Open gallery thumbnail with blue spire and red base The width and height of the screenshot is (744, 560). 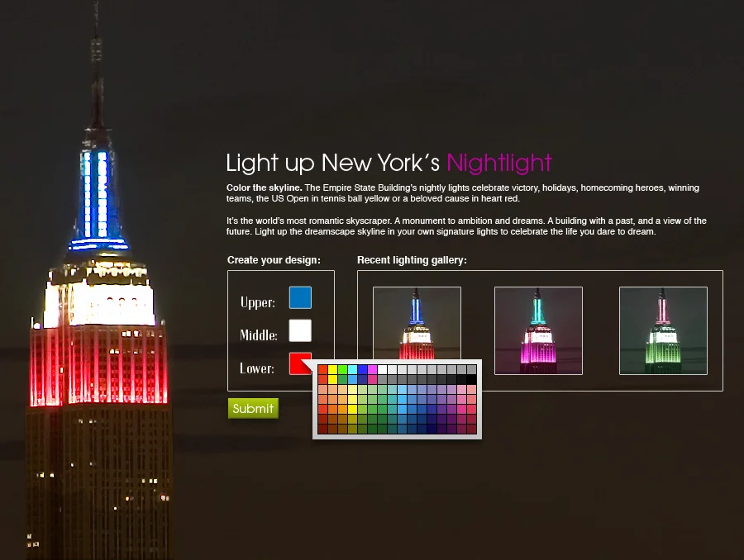click(x=417, y=323)
